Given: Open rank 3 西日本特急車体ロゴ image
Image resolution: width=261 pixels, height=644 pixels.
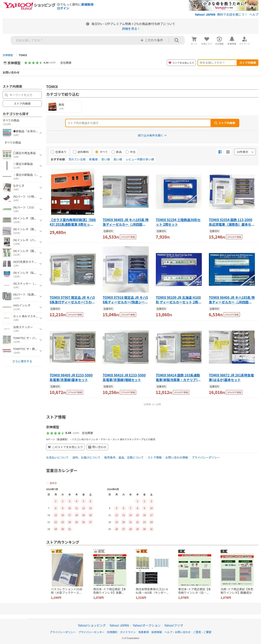Looking at the screenshot, I should click(152, 570).
